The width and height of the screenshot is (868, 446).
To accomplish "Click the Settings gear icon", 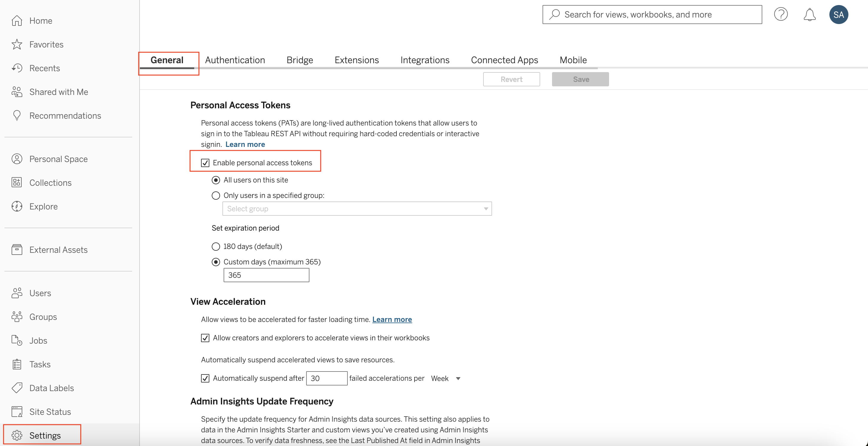I will coord(17,435).
